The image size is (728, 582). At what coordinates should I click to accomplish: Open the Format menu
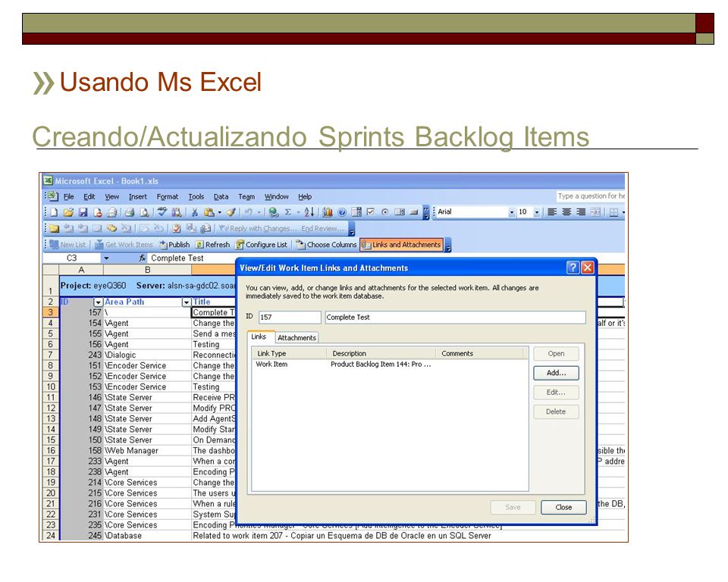point(168,197)
